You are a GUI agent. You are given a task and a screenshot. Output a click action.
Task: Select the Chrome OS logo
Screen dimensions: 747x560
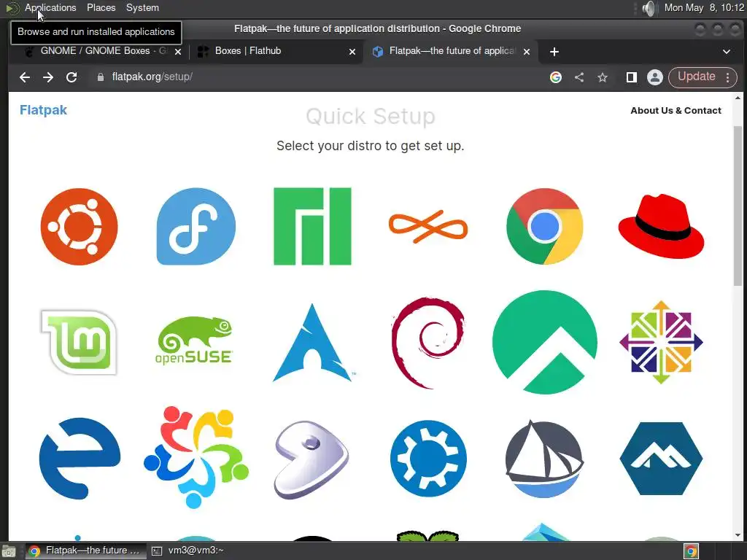pos(544,226)
